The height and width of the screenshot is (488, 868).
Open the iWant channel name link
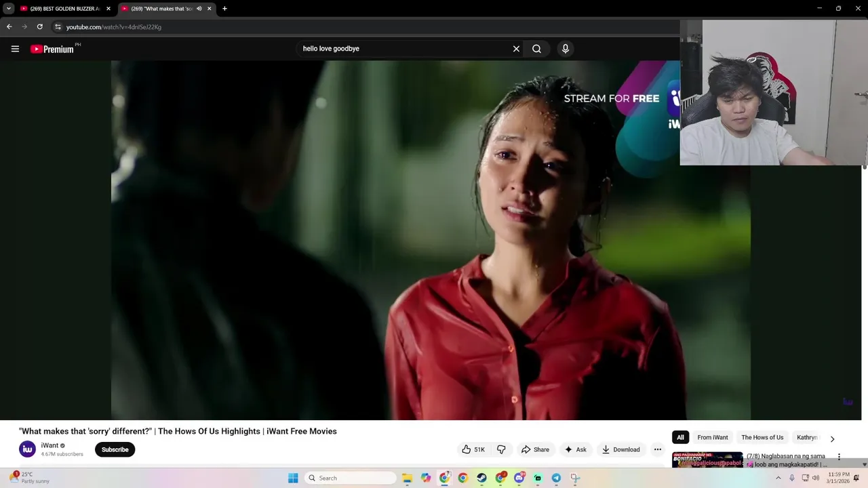(50, 445)
